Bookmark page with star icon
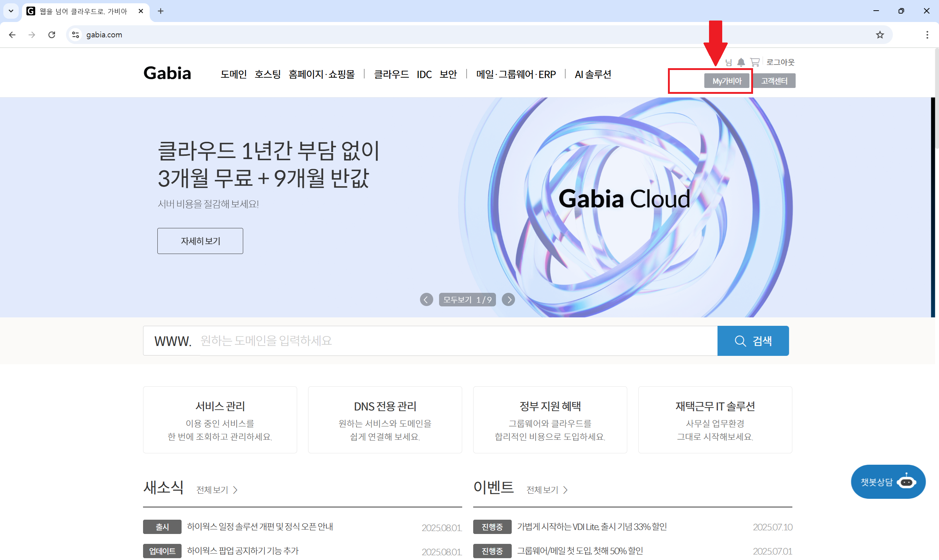Image resolution: width=939 pixels, height=560 pixels. [x=880, y=35]
